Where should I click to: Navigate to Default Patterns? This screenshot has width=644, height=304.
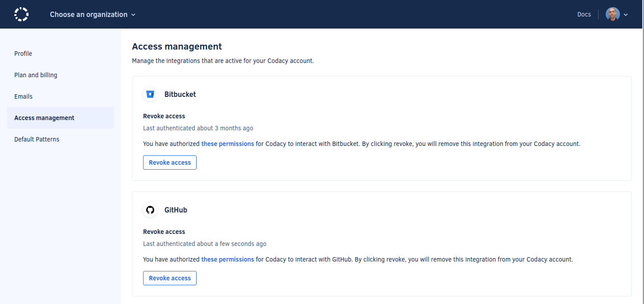pos(37,139)
